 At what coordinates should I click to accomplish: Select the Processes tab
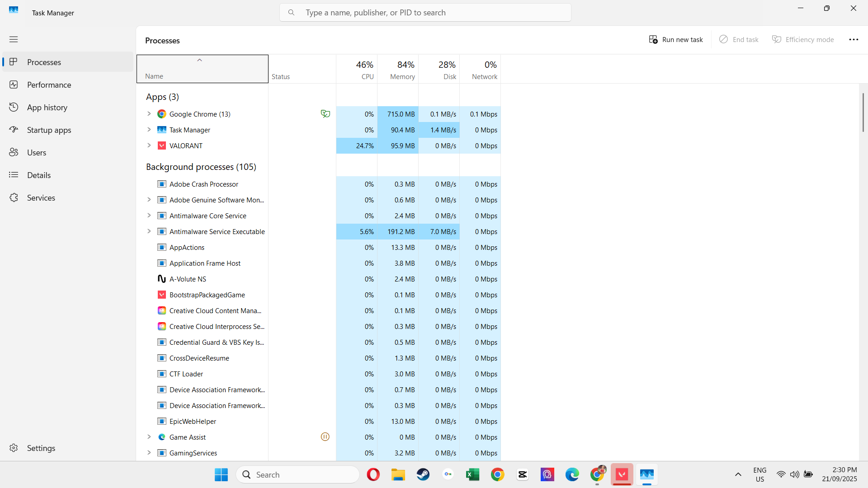tap(44, 62)
